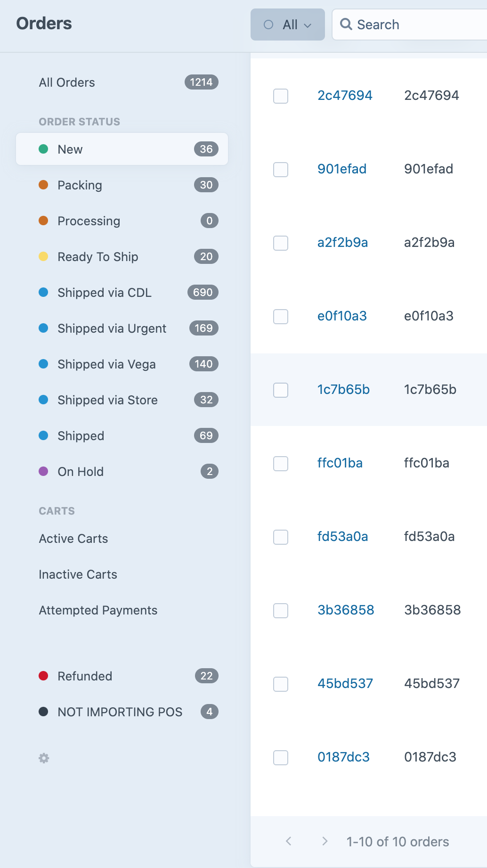Viewport: 487px width, 868px height.
Task: Select the Packing status filter
Action: click(79, 185)
